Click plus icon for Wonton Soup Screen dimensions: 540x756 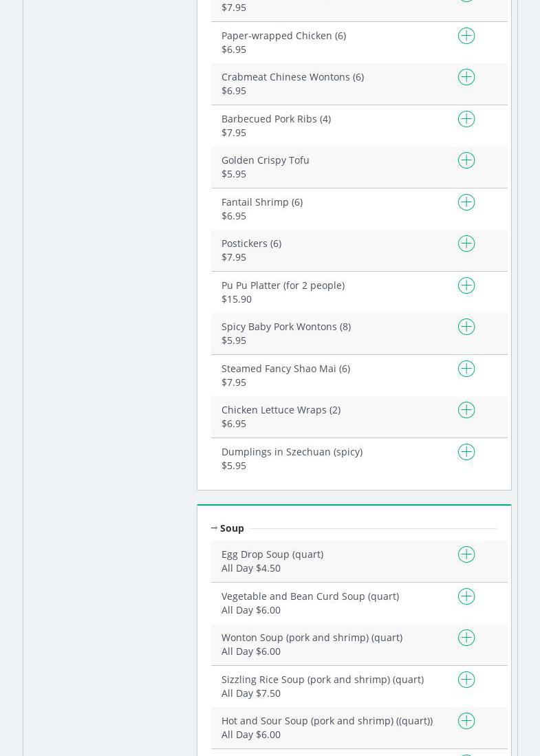click(x=466, y=638)
